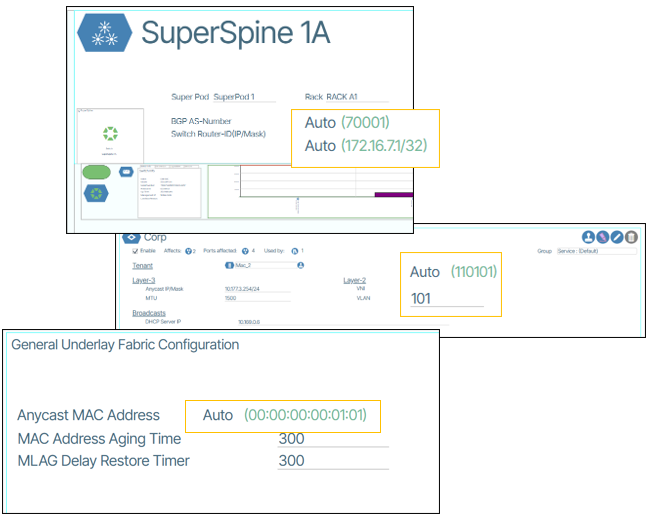
Task: Open the Tenant selection field
Action: click(264, 266)
